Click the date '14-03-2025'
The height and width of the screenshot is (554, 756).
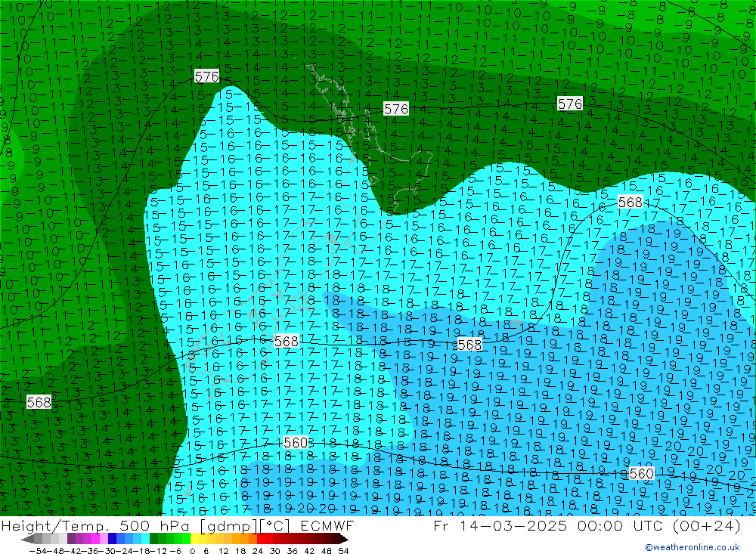513,525
